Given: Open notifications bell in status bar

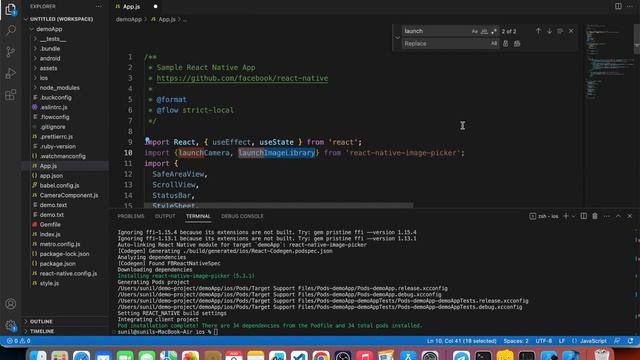Looking at the screenshot, I should [631, 341].
